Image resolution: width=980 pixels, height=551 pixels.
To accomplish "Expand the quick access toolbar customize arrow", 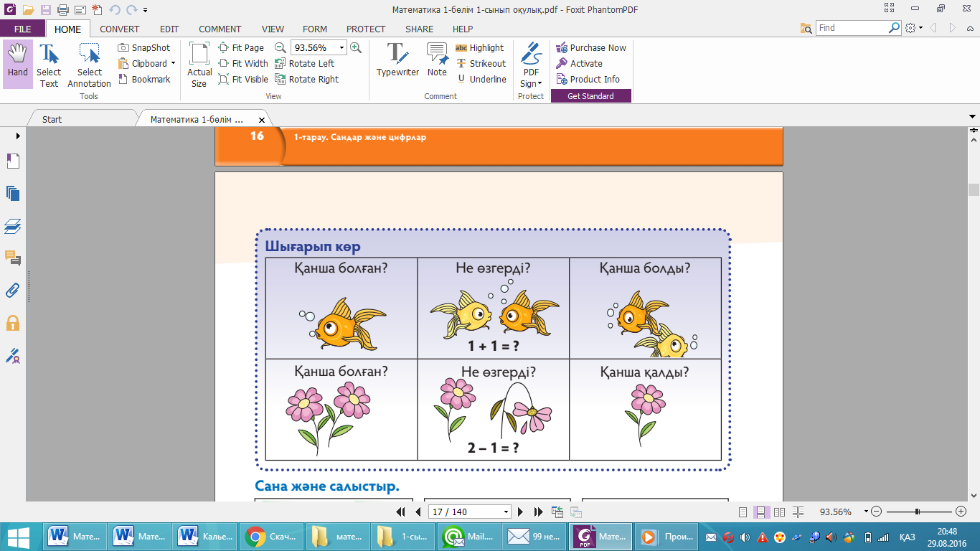I will coord(146,10).
